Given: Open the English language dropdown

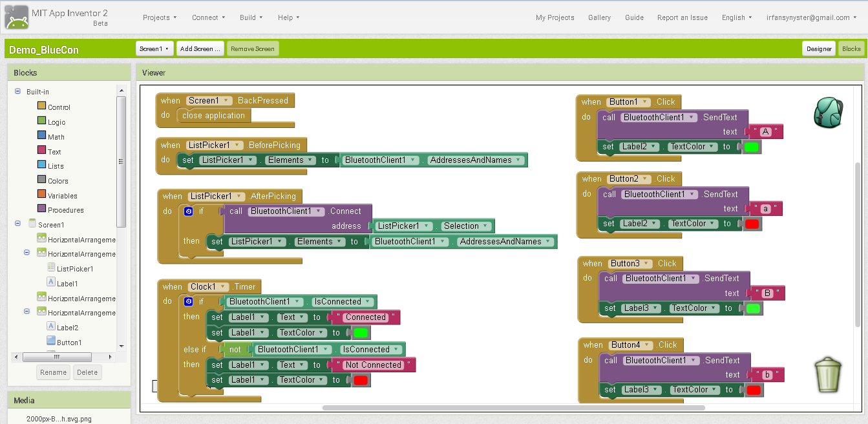Looking at the screenshot, I should pyautogui.click(x=737, y=17).
